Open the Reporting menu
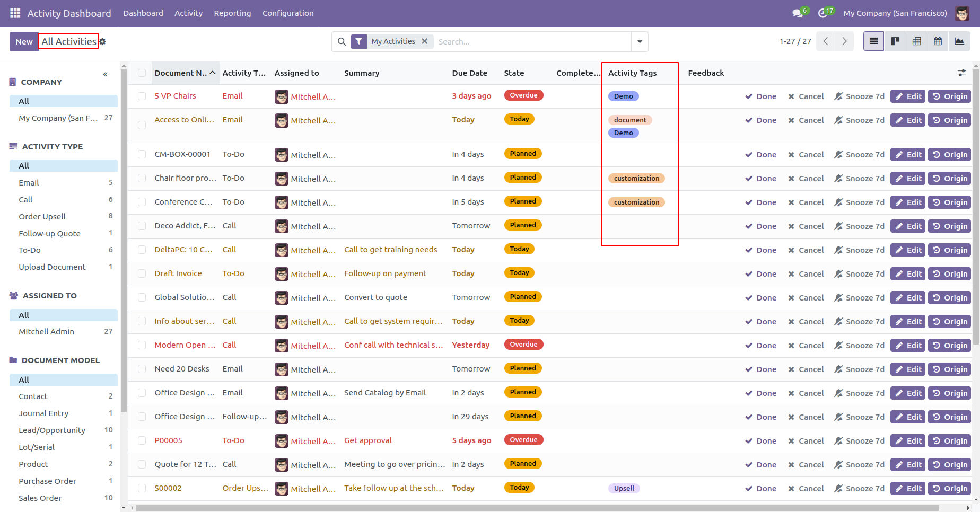Screen dimensions: 980x512 pos(232,13)
